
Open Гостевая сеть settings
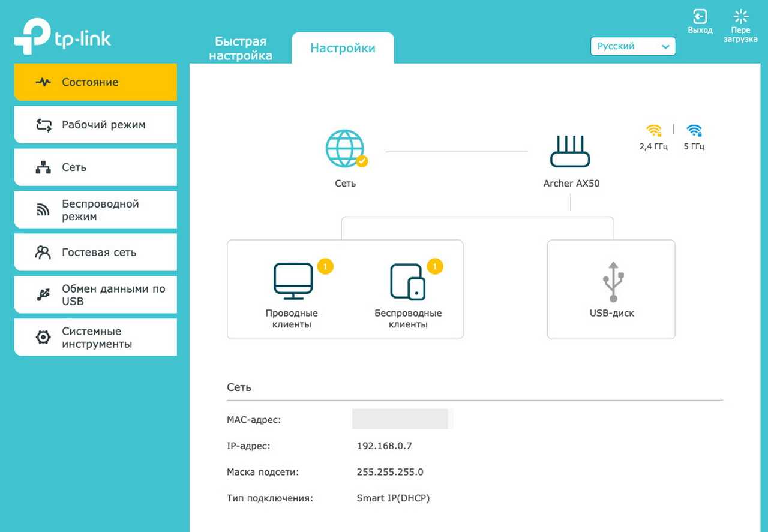click(95, 253)
